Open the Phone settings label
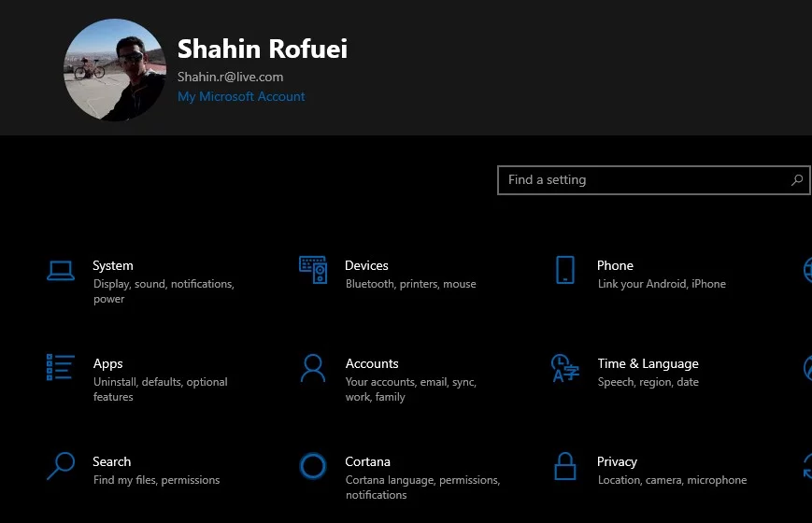Viewport: 812px width, 523px height. [615, 265]
